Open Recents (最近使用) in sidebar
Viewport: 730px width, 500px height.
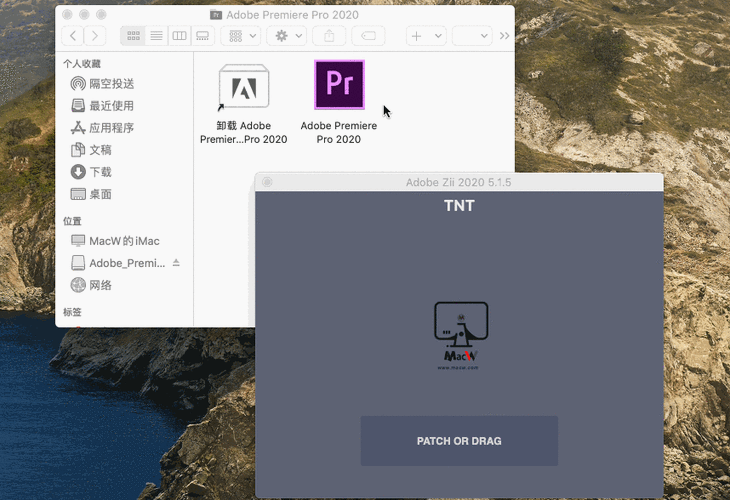coord(102,106)
